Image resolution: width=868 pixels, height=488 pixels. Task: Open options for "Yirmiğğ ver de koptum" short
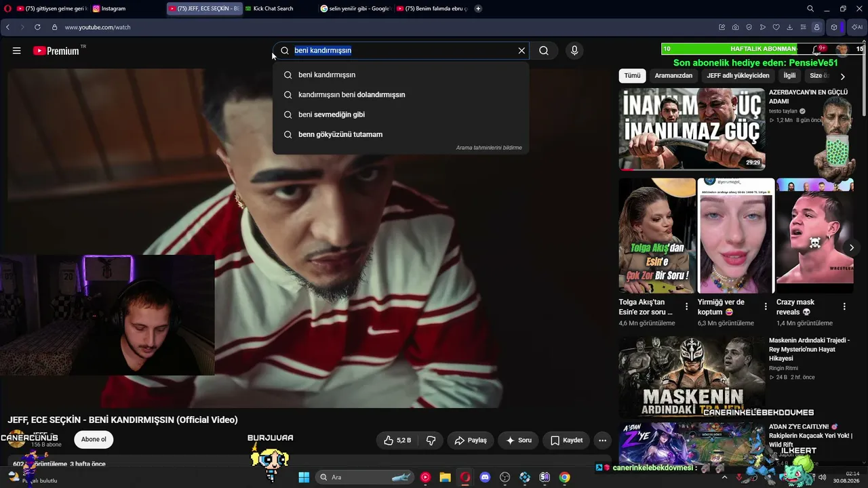coord(766,306)
